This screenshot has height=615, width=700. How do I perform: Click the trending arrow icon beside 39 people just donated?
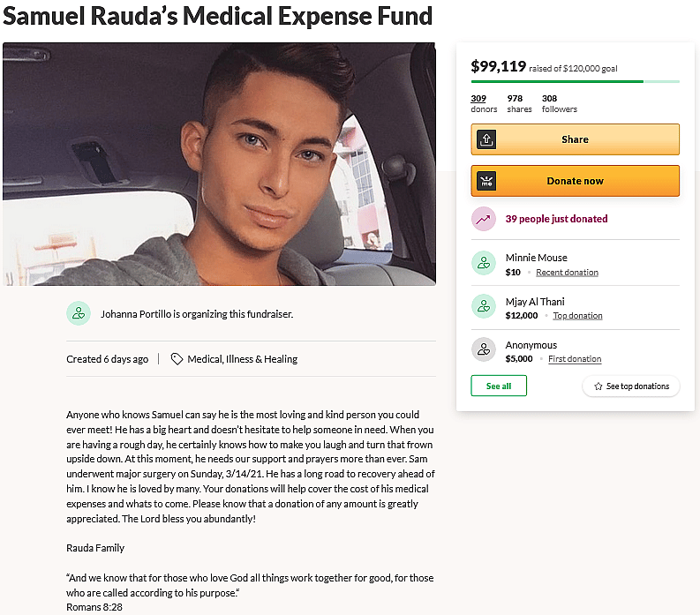483,219
